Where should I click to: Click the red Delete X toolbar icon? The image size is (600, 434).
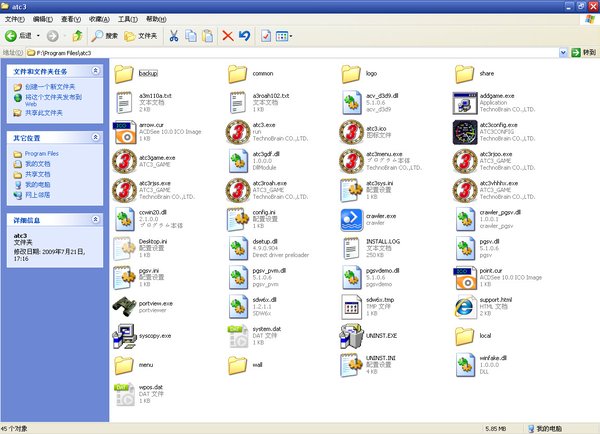227,36
